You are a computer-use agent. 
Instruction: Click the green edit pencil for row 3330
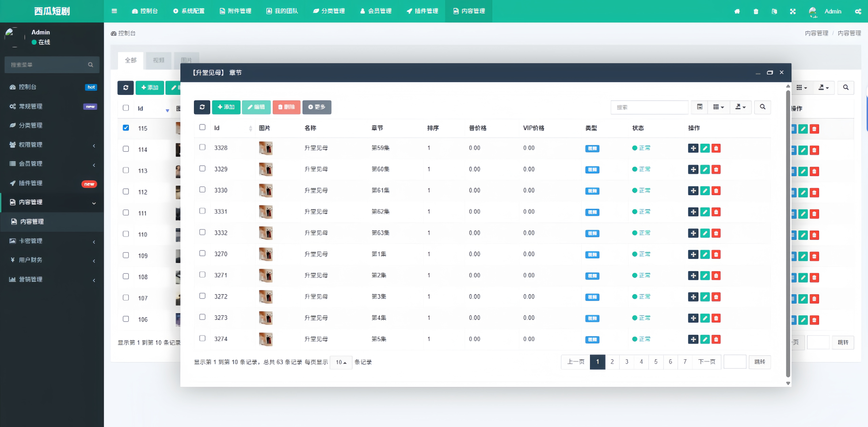point(705,191)
